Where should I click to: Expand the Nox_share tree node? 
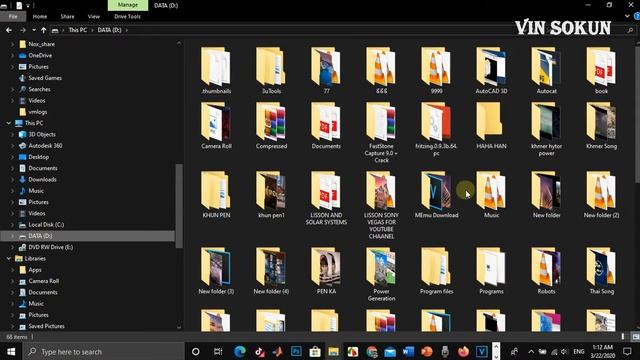click(12, 44)
